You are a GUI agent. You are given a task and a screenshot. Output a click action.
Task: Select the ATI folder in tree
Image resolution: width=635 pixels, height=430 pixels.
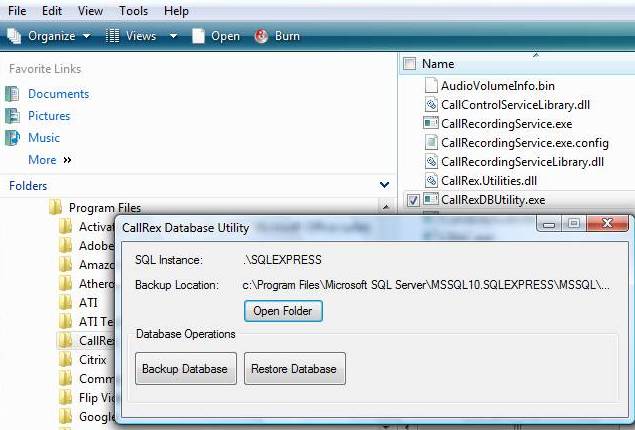[88, 303]
